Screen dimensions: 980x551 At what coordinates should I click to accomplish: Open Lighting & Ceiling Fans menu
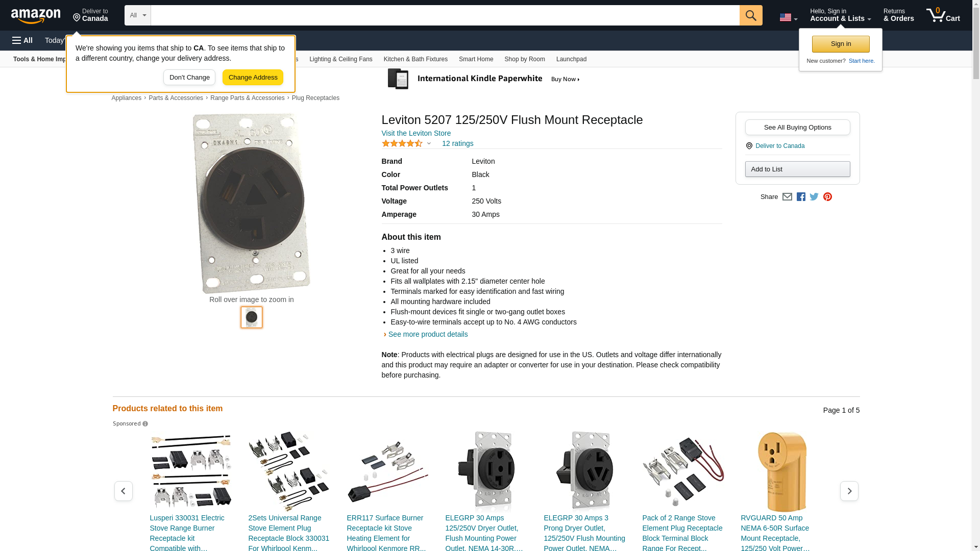click(340, 59)
